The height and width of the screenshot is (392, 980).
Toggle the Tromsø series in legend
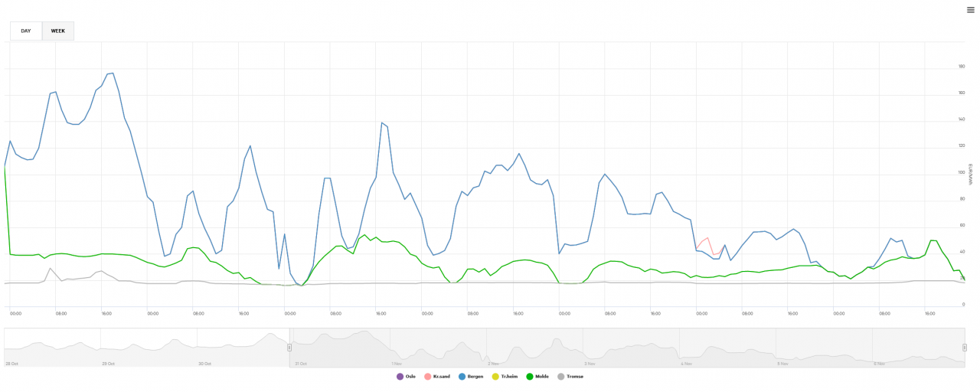pos(570,377)
